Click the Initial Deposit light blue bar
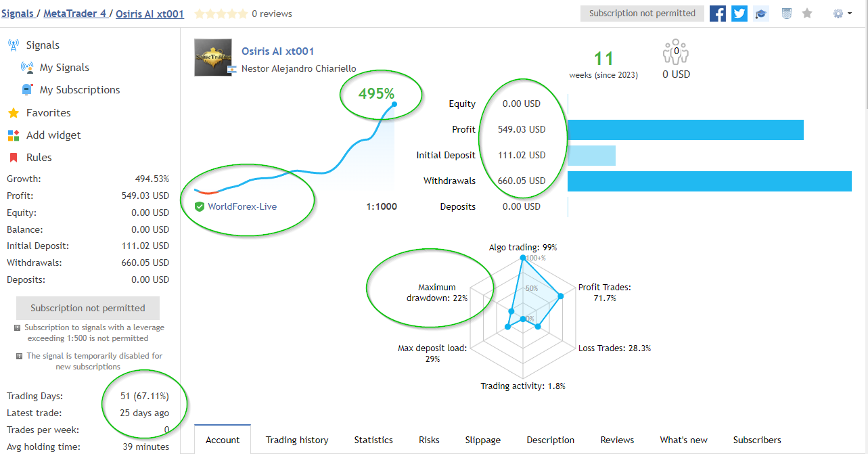868x454 pixels. [x=591, y=156]
